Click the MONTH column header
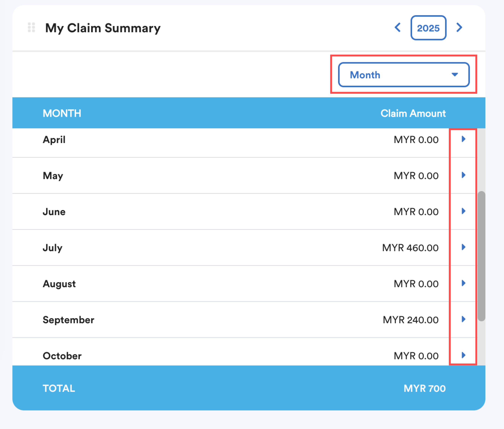 click(x=62, y=113)
